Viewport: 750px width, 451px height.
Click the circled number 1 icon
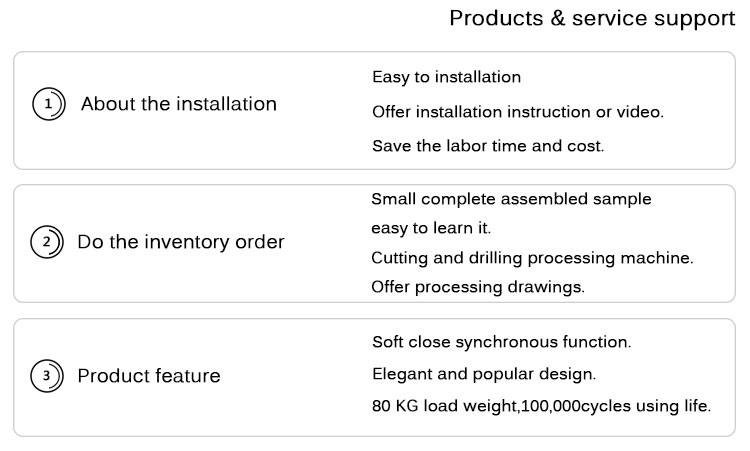point(48,105)
